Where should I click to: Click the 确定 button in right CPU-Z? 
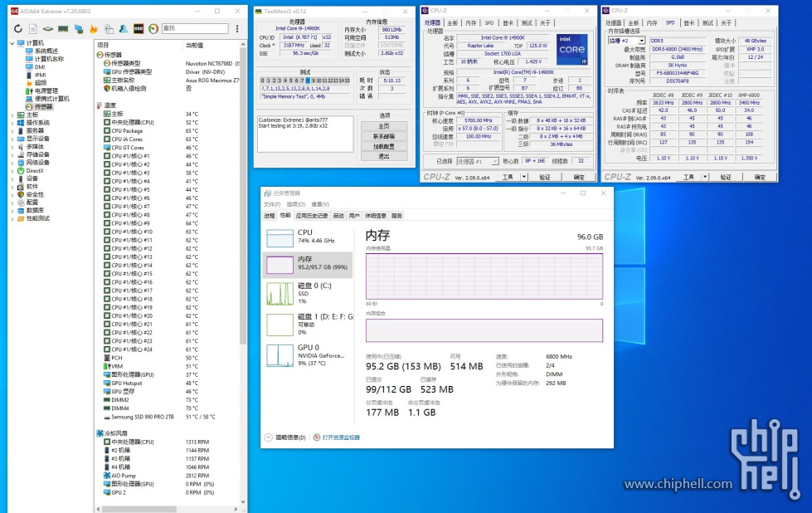tap(760, 177)
